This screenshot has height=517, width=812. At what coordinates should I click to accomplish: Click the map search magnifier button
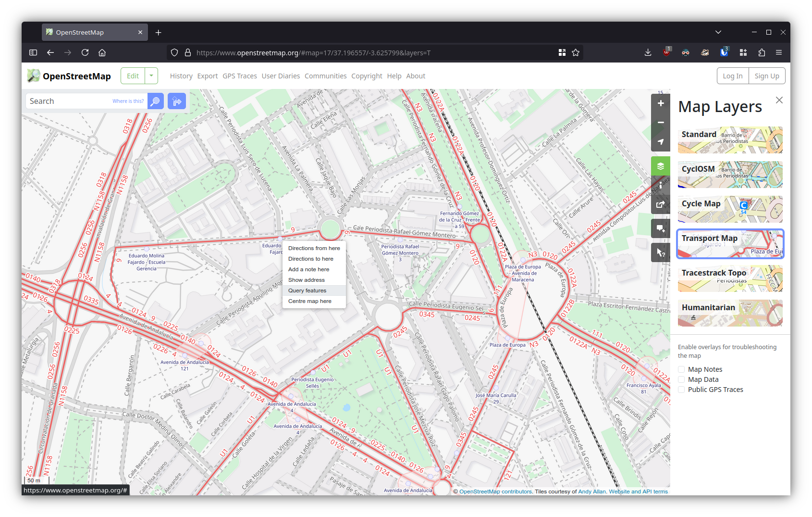(x=155, y=101)
